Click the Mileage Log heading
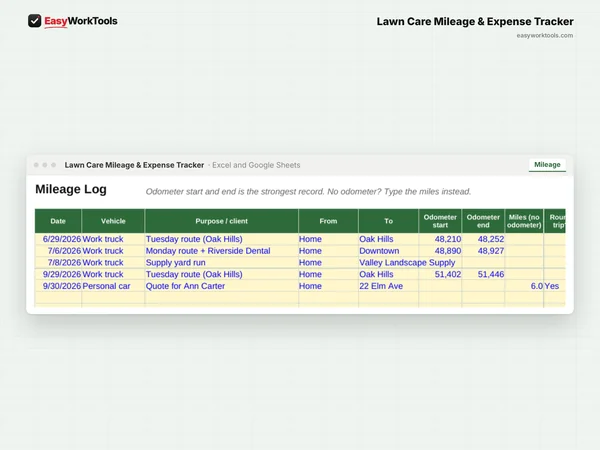The height and width of the screenshot is (450, 600). click(x=71, y=189)
